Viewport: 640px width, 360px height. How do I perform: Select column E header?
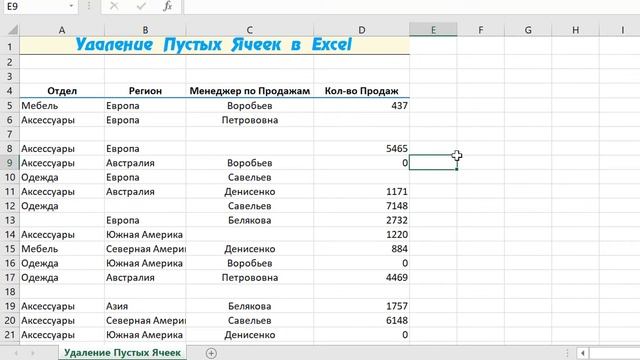[x=433, y=30]
